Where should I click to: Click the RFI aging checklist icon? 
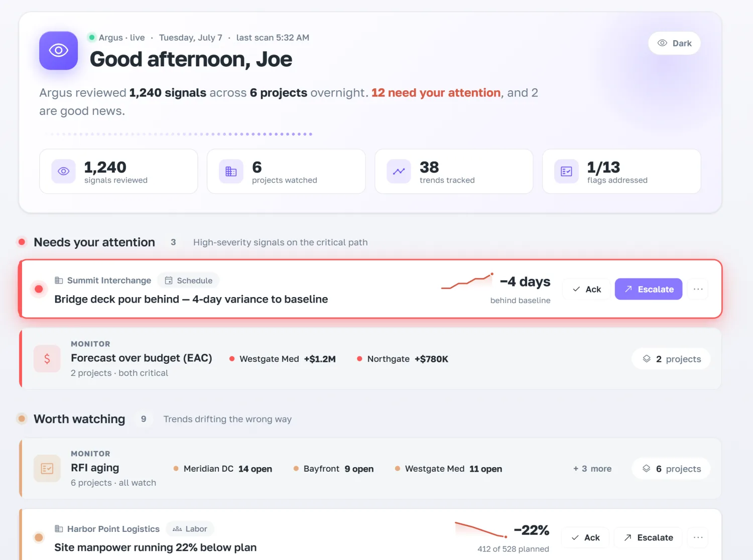[x=47, y=469]
